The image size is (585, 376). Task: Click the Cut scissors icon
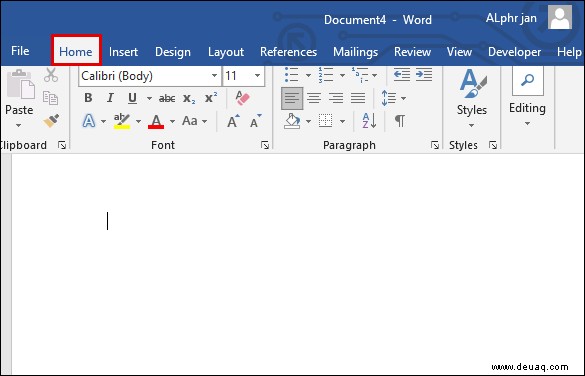click(51, 75)
